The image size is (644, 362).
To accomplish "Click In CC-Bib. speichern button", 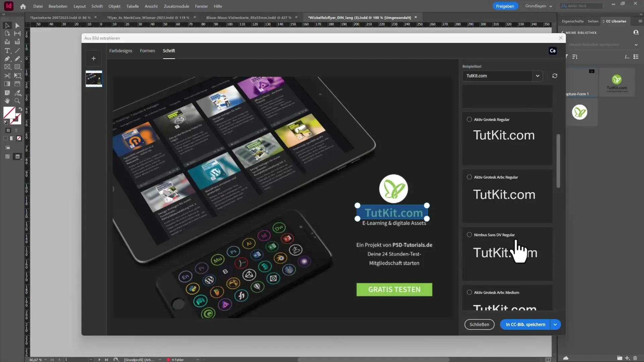I will 525,324.
